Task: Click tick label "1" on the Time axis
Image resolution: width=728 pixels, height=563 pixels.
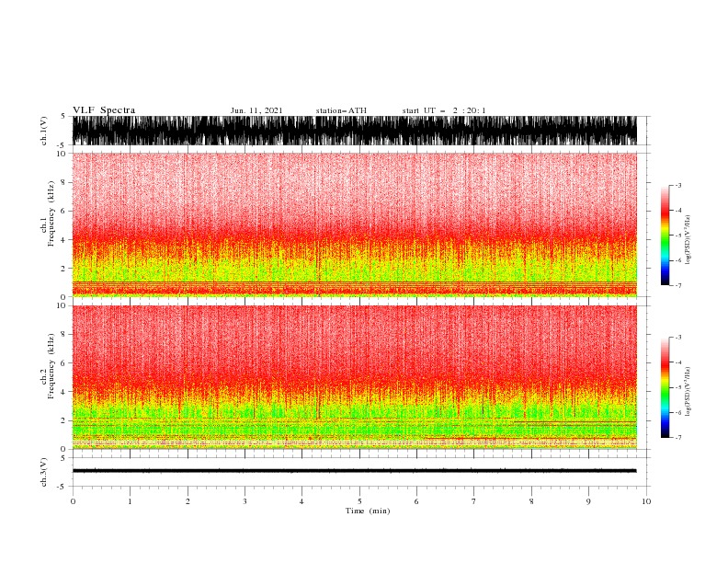Action: 130,501
